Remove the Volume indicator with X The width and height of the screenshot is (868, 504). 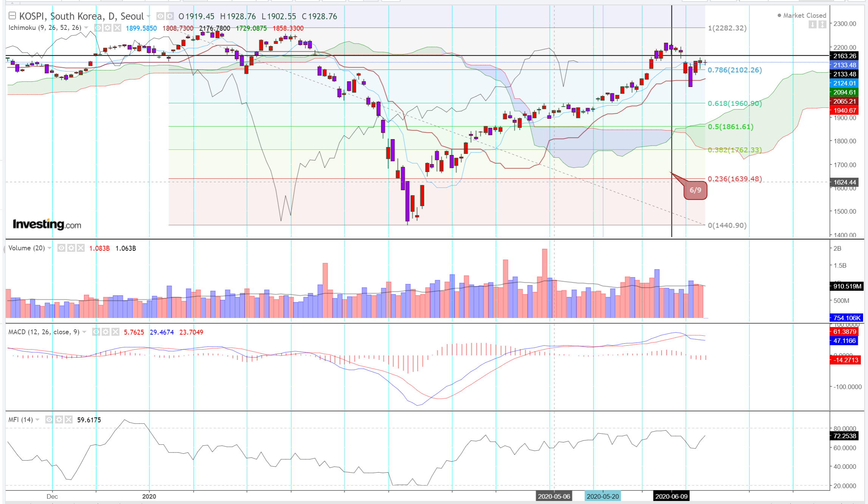[x=80, y=248]
